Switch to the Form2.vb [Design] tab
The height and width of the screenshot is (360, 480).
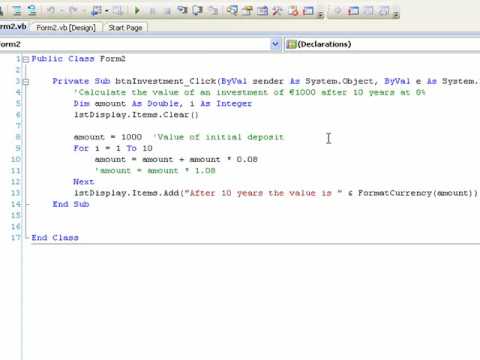point(66,28)
